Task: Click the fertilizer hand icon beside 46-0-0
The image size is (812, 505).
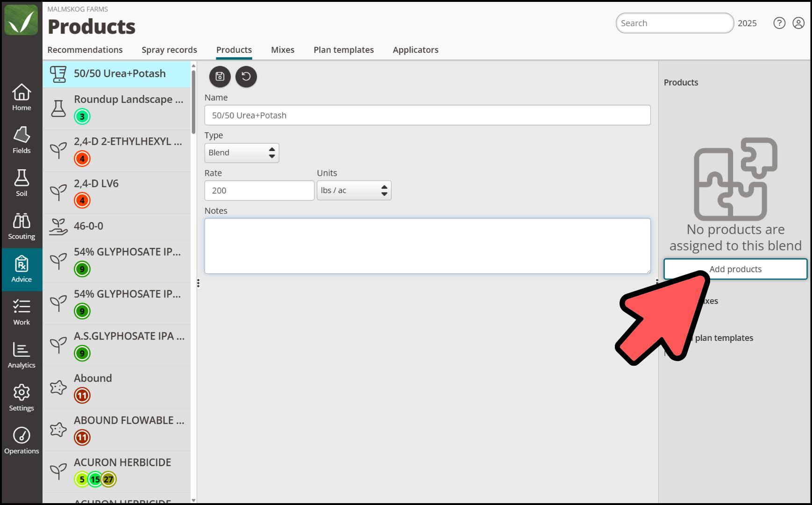Action: tap(58, 226)
